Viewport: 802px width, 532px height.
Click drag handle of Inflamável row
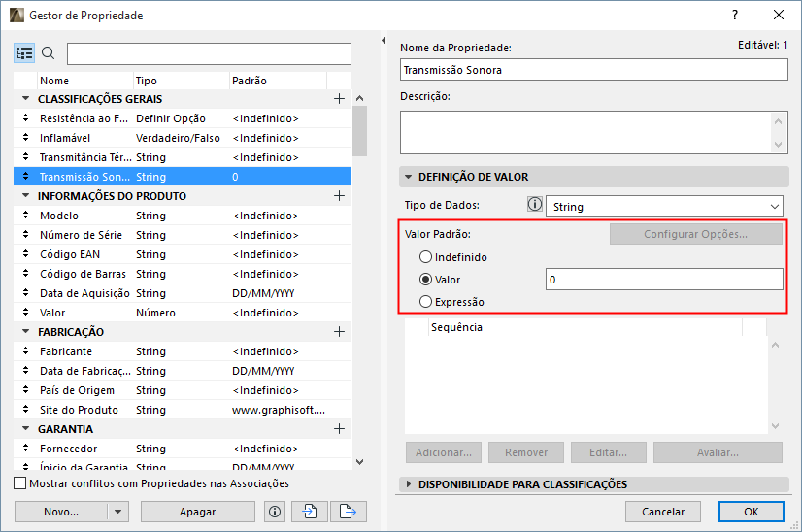tap(25, 138)
